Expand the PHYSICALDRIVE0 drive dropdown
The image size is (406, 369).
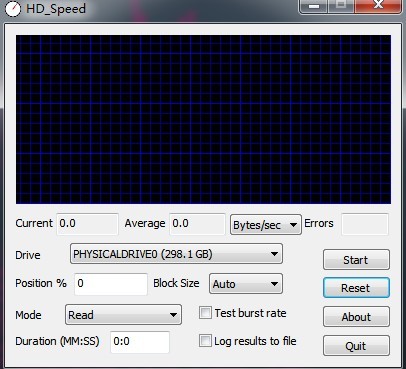[x=176, y=254]
